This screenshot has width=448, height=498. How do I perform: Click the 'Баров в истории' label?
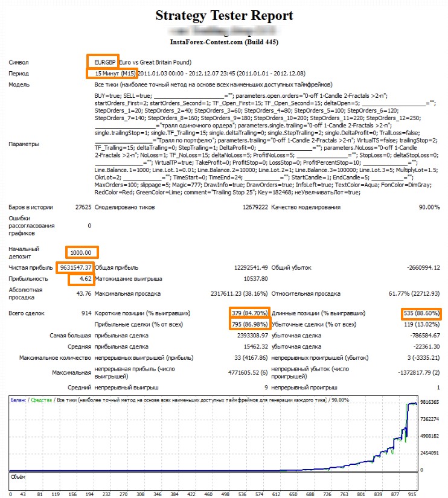pyautogui.click(x=31, y=207)
